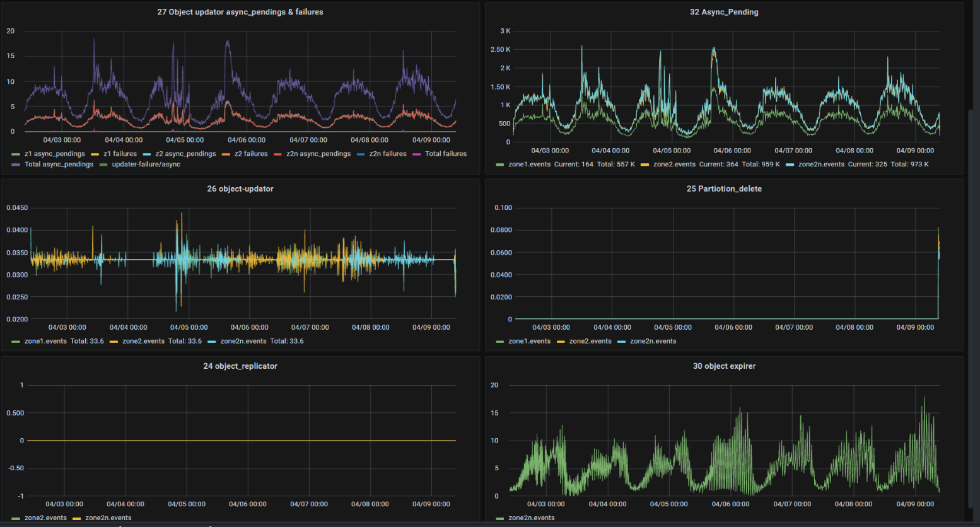This screenshot has height=527, width=980.
Task: Toggle zone1.events in the Partiotion_delete legend
Action: pyautogui.click(x=529, y=341)
